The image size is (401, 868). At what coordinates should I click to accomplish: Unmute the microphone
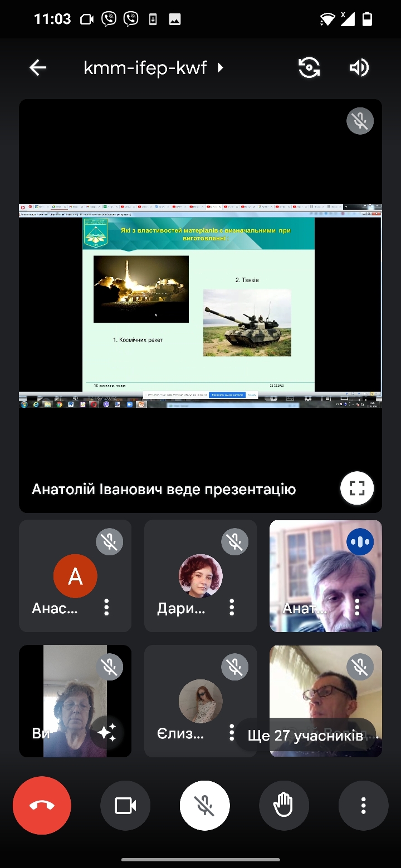(205, 806)
